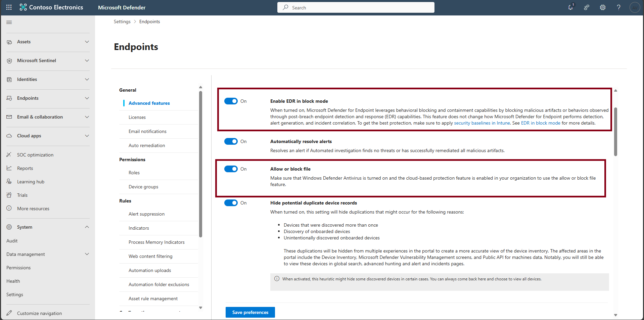
Task: Open the settings gear icon in header
Action: [603, 7]
